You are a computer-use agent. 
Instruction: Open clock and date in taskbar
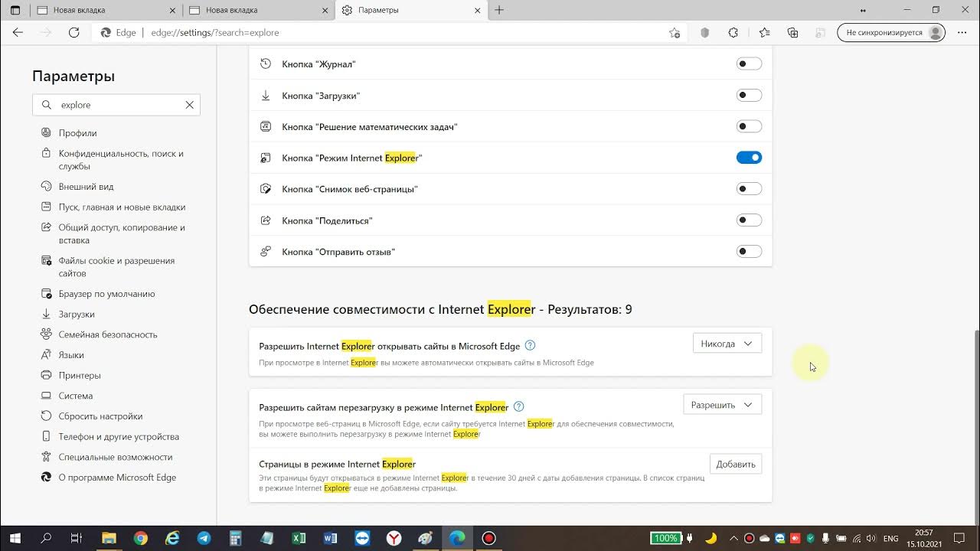924,538
